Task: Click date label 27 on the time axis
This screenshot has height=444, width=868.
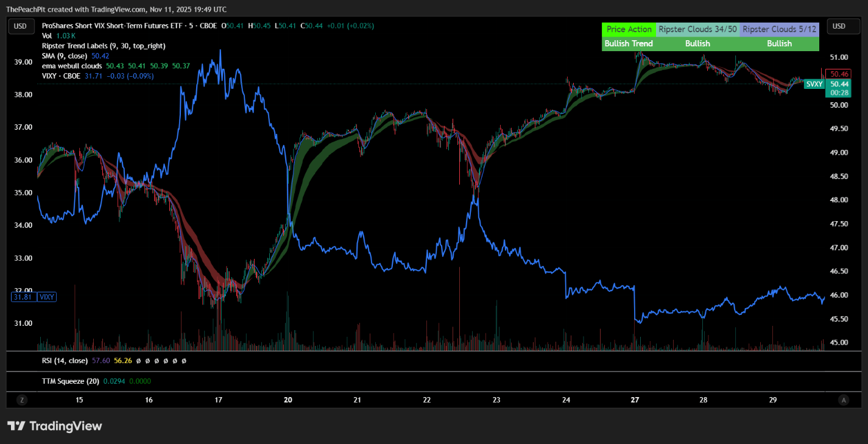Action: [635, 400]
